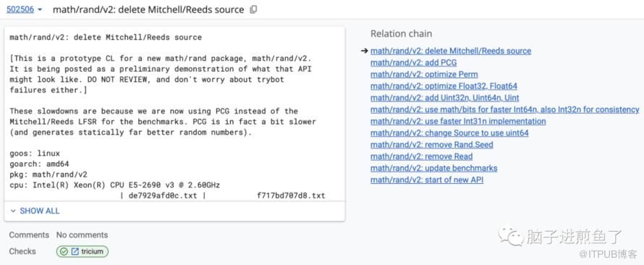Click the green checkmark on the tricium check
Image resolution: width=644 pixels, height=265 pixels.
coord(63,251)
